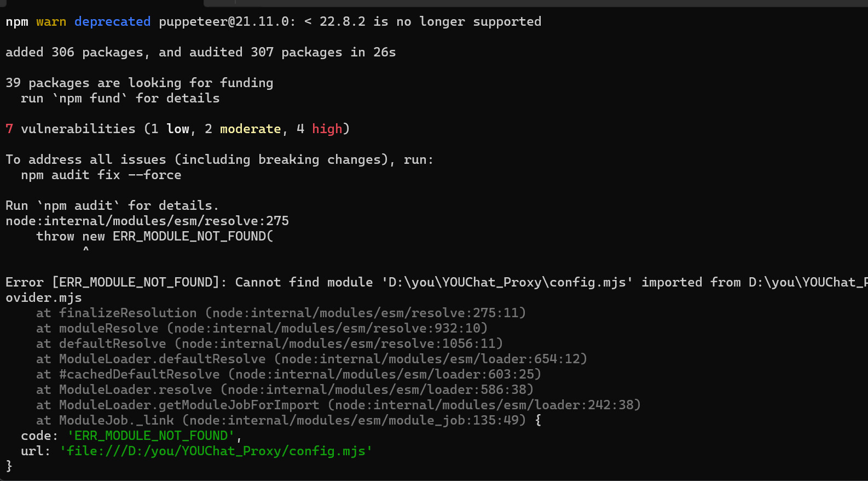
Task: Click the 'added 306 packages' summary line
Action: coord(200,52)
